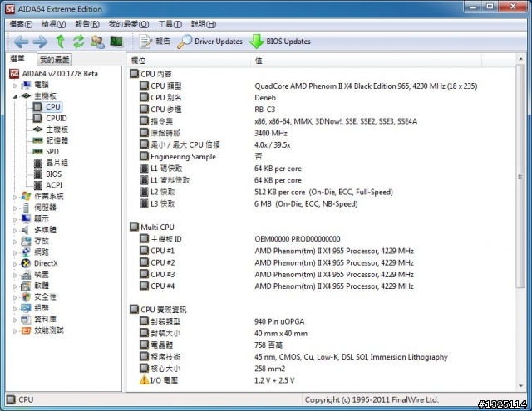Click the vertical scrollbar thumb in details pane

tap(520, 176)
